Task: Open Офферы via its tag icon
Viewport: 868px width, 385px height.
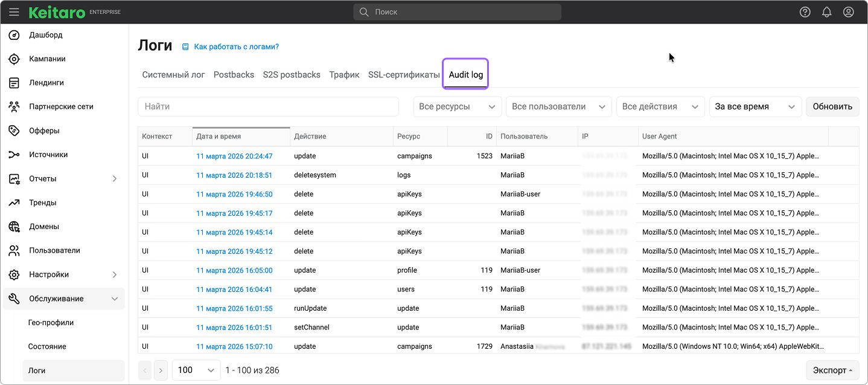Action: tap(14, 131)
